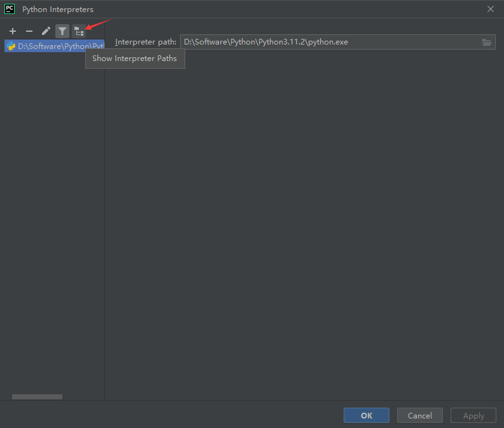Remove the selected interpreter with minus icon
Viewport: 504px width, 428px height.
[29, 31]
